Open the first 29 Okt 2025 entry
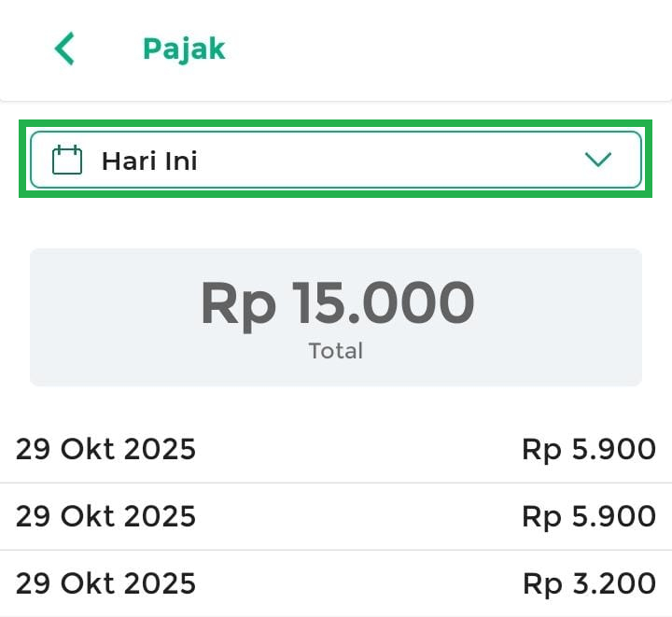 pyautogui.click(x=106, y=450)
